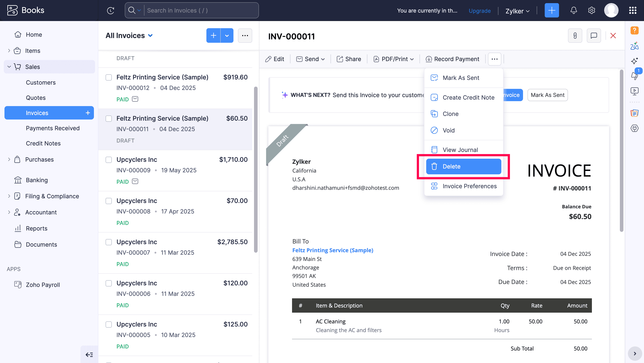644x363 pixels.
Task: Expand the Purchases sidebar section
Action: tap(9, 159)
